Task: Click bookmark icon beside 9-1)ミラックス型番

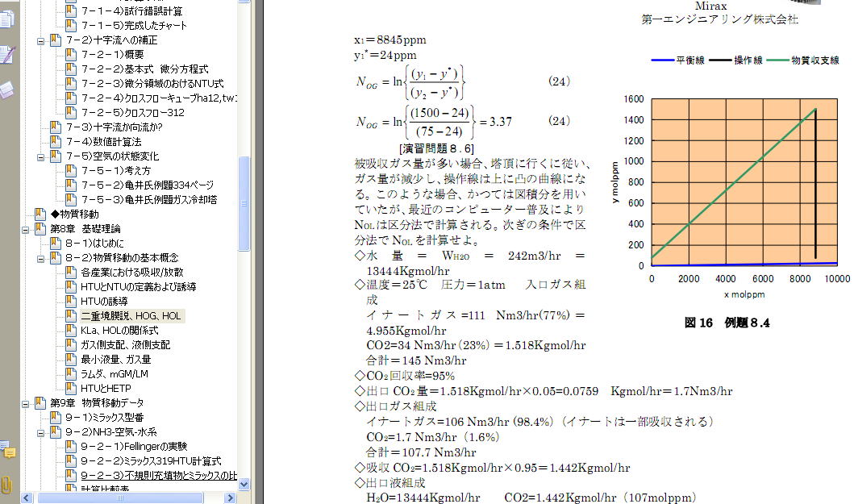Action: [56, 418]
